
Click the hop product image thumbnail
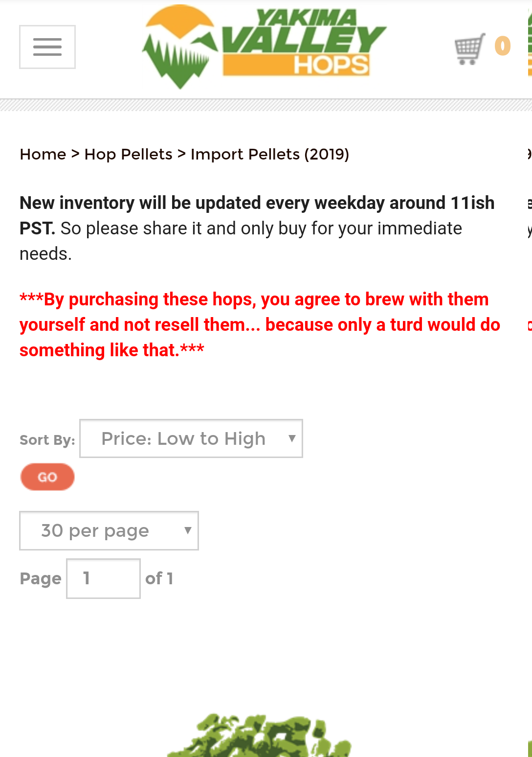click(260, 735)
